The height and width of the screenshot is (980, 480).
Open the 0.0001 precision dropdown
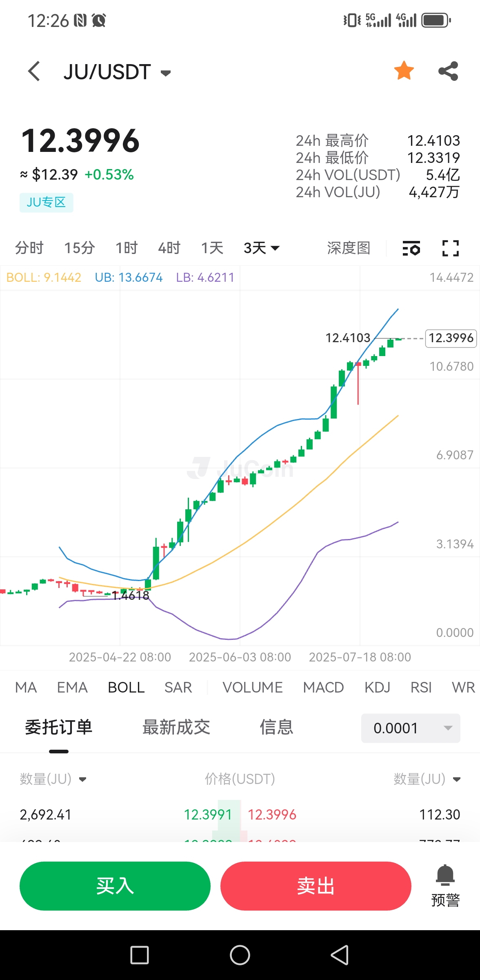click(x=411, y=728)
